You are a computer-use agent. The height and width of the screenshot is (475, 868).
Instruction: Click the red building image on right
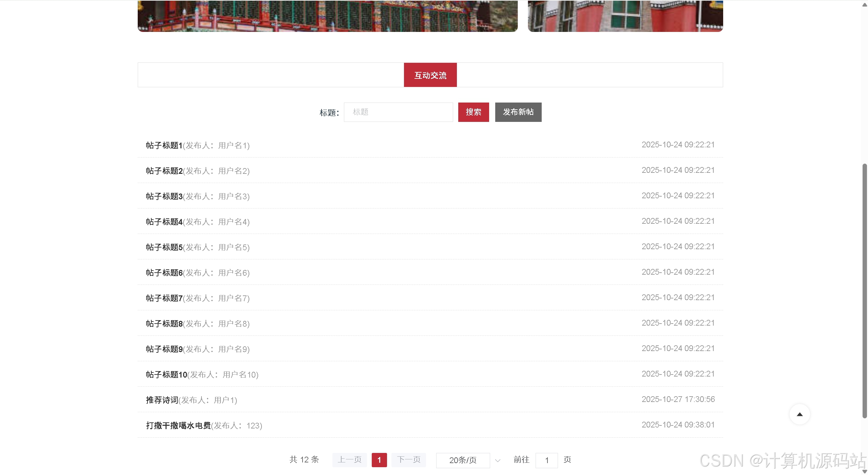coord(625,16)
